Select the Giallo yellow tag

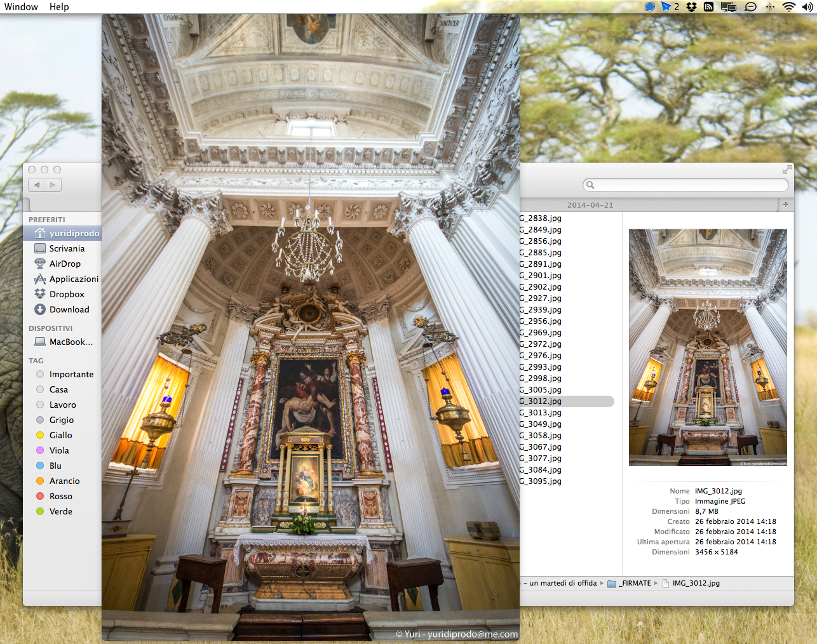click(61, 435)
